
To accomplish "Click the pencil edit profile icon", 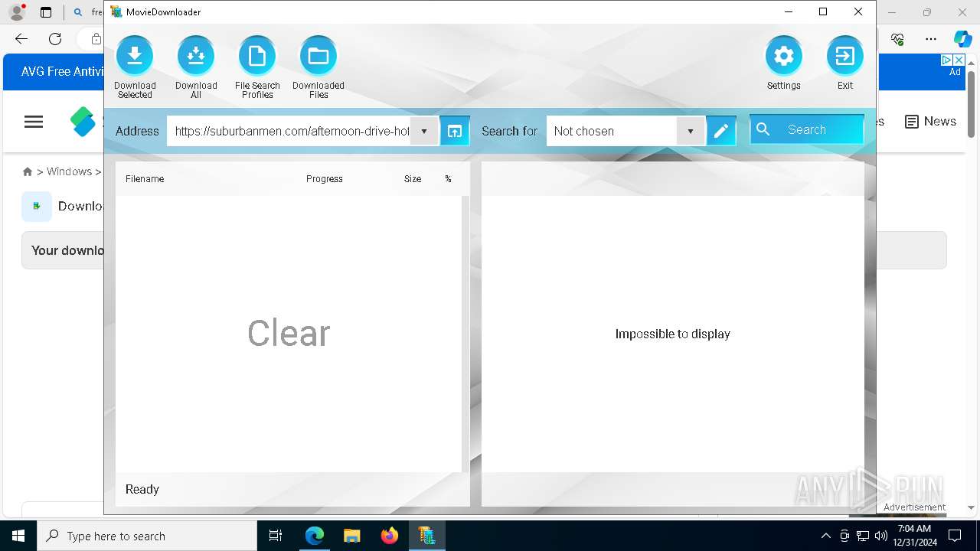I will pos(721,131).
